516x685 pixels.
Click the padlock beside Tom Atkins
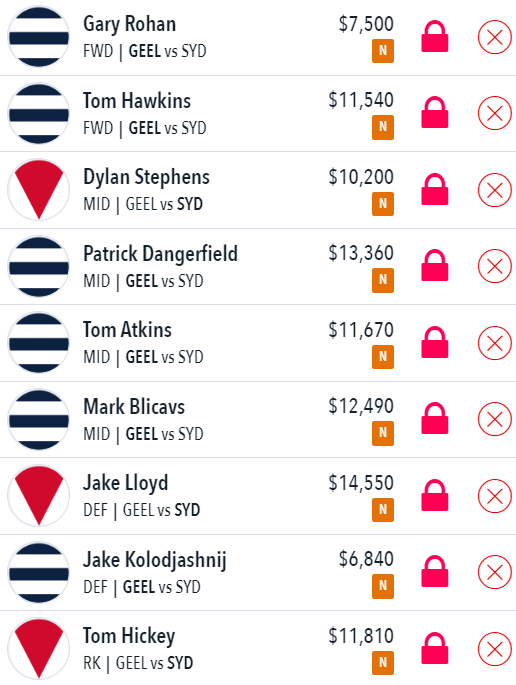coord(435,342)
